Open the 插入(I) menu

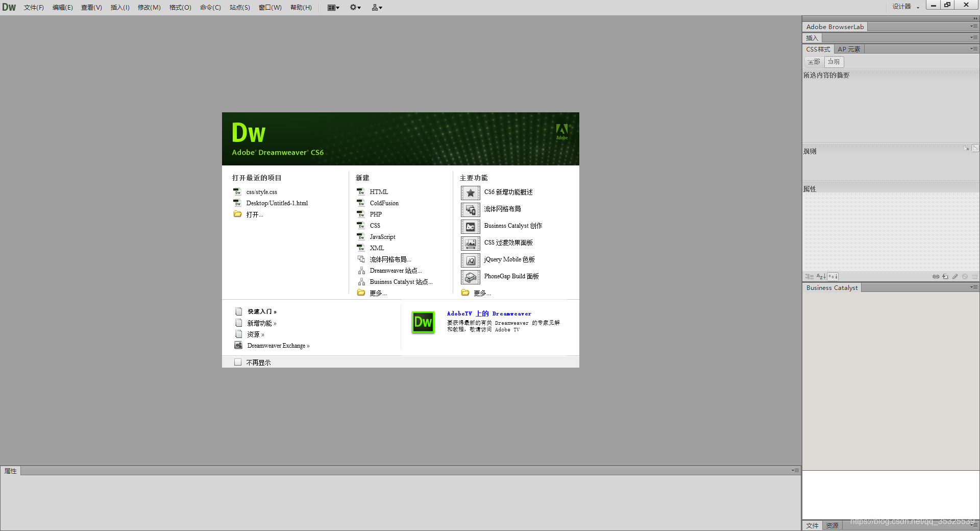pos(120,7)
